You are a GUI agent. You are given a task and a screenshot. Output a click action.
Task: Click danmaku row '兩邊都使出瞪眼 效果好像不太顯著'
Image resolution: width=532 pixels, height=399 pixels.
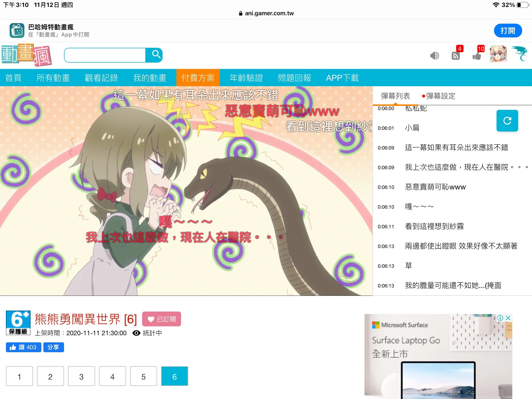pyautogui.click(x=452, y=246)
